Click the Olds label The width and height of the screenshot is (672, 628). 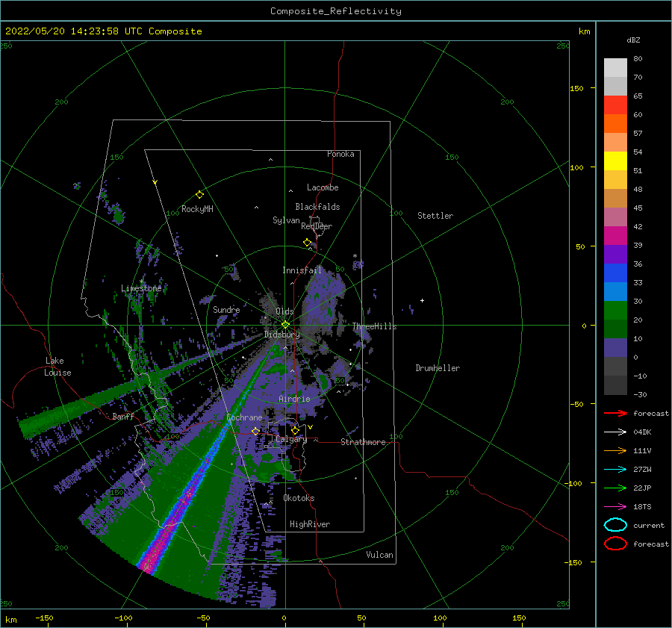click(x=284, y=311)
